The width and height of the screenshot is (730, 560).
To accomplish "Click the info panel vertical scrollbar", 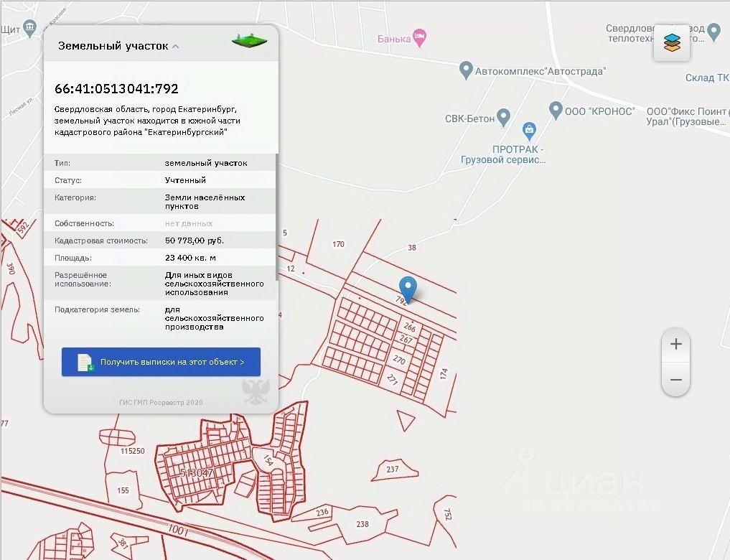I will 278,218.
